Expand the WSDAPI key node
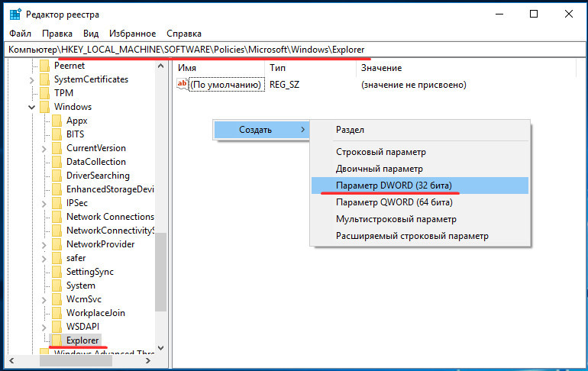The width and height of the screenshot is (588, 371). click(x=44, y=327)
